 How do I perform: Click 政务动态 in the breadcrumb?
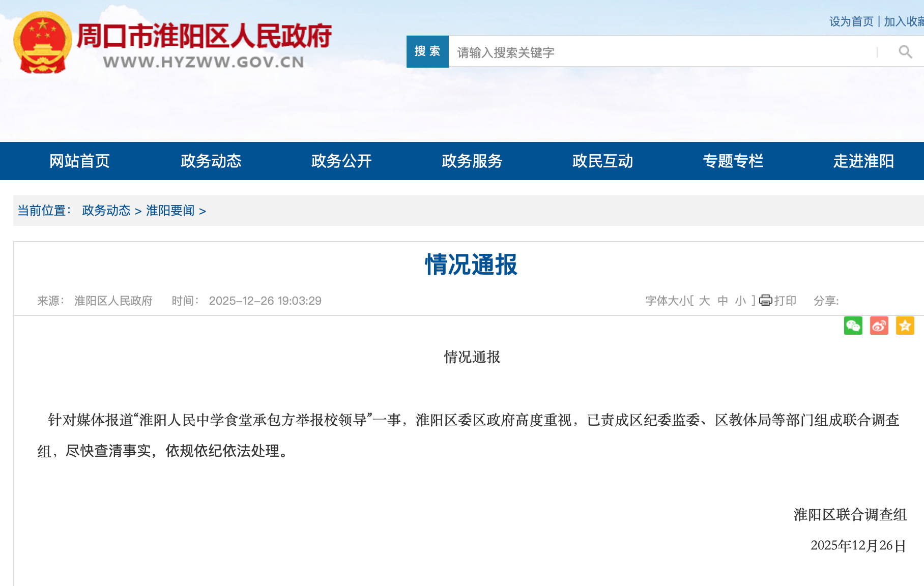coord(106,211)
